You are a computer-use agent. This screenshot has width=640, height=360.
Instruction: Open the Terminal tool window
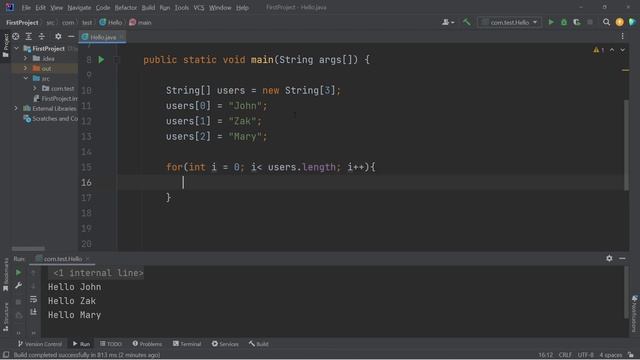187,344
